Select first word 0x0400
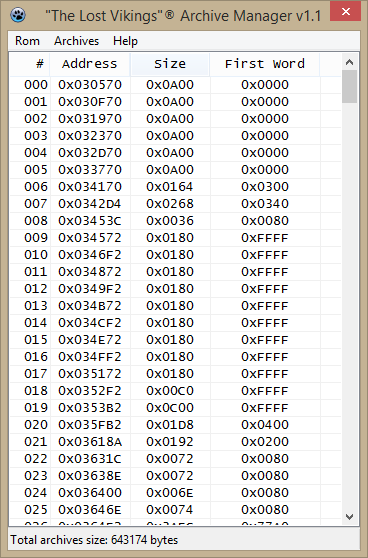Screen dimensions: 368x558 point(265,425)
